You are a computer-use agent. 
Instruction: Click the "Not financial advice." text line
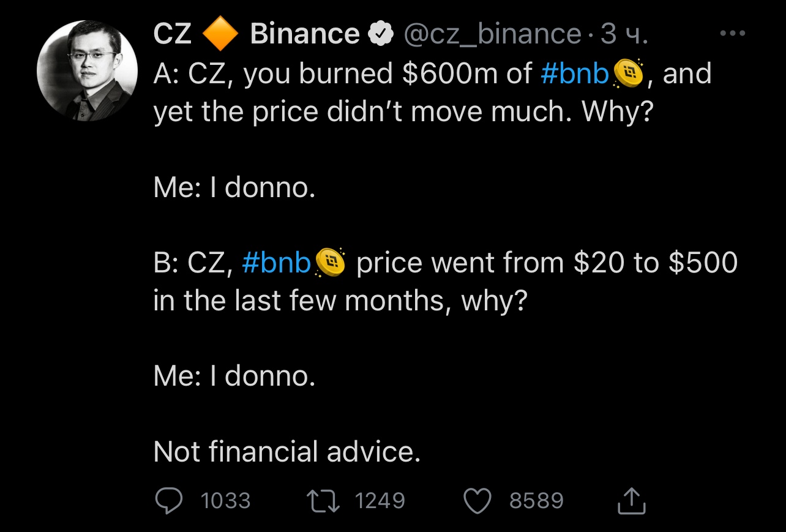coord(287,452)
